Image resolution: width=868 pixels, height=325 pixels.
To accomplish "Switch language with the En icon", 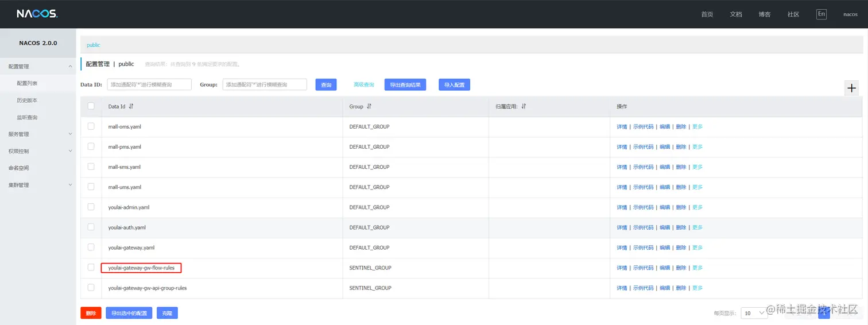I will pyautogui.click(x=821, y=14).
